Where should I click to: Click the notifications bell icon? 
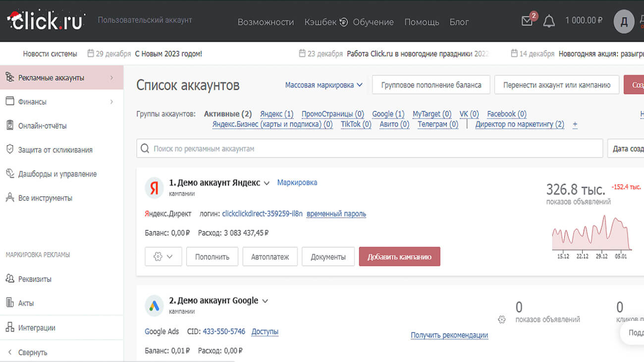pos(549,21)
